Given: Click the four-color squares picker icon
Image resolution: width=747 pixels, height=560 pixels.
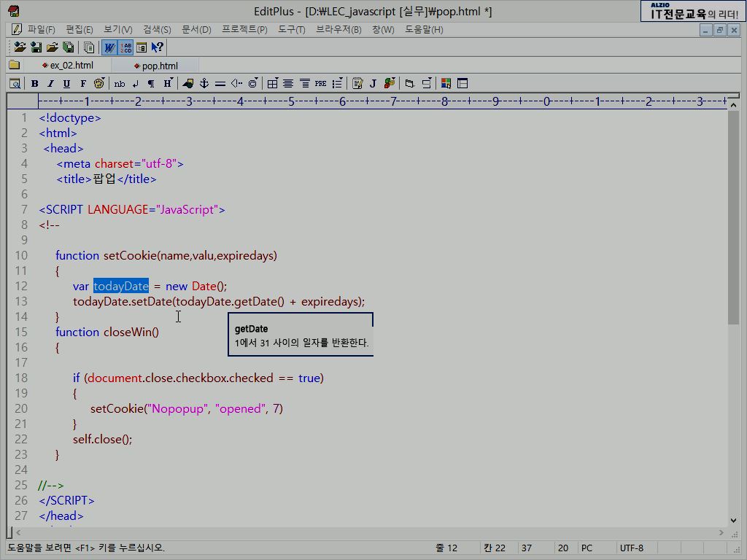Looking at the screenshot, I should point(446,84).
